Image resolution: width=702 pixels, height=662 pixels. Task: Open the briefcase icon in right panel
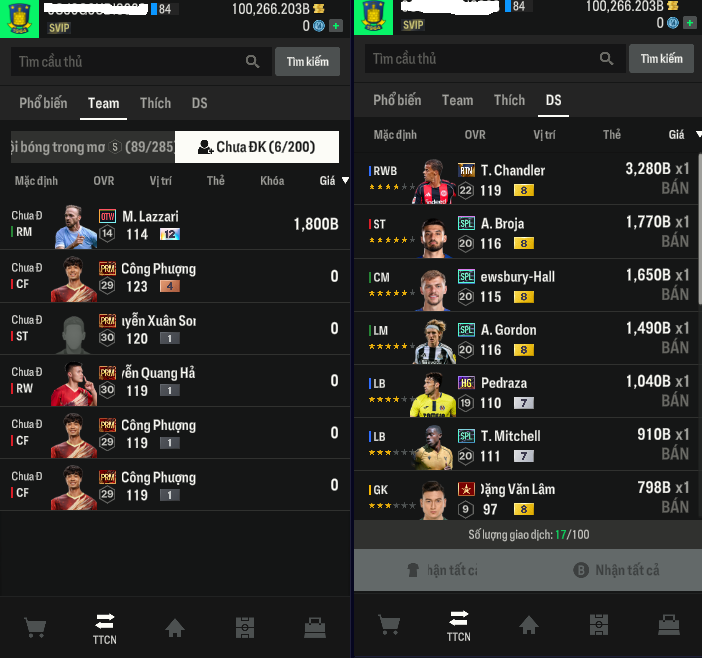(668, 624)
